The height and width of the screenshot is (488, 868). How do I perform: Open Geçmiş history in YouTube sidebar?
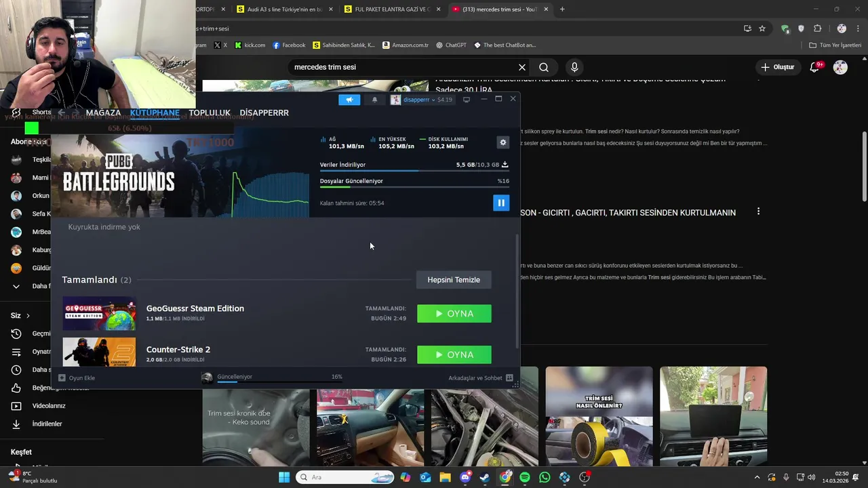(31, 333)
